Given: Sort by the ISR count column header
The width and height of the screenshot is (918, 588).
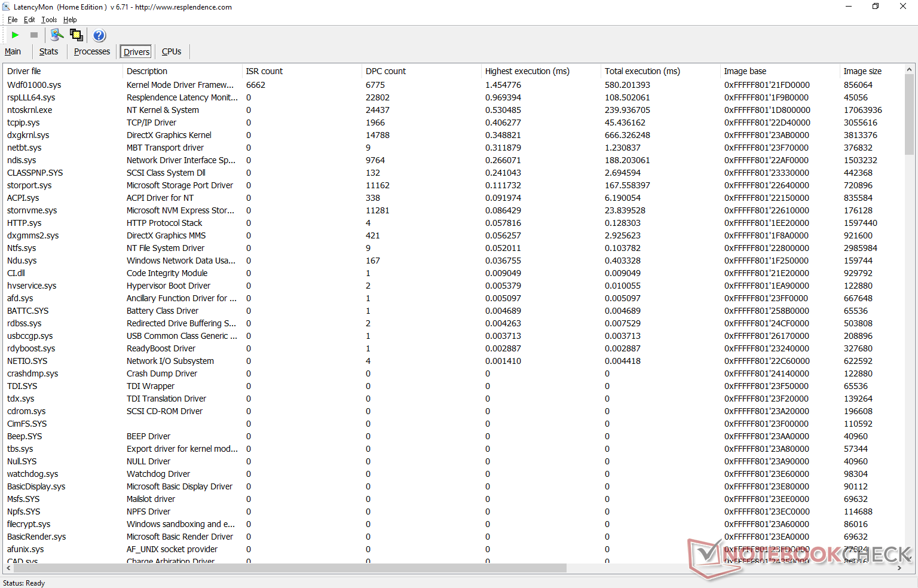Looking at the screenshot, I should point(302,71).
